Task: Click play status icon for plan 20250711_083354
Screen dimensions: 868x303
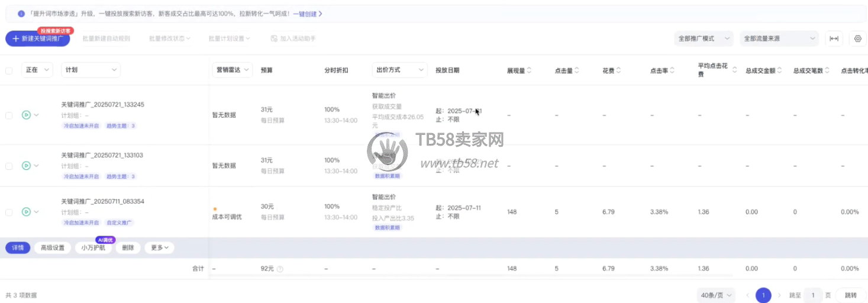Action: pos(26,212)
